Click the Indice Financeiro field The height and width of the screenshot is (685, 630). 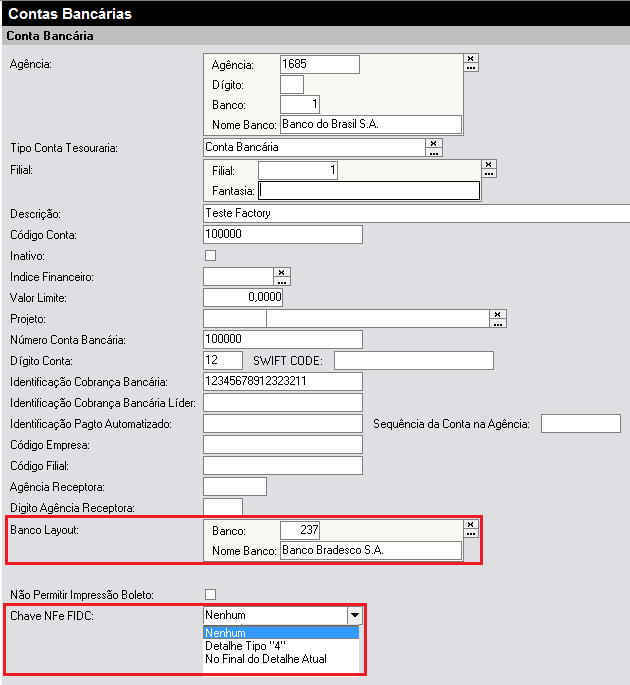(239, 277)
